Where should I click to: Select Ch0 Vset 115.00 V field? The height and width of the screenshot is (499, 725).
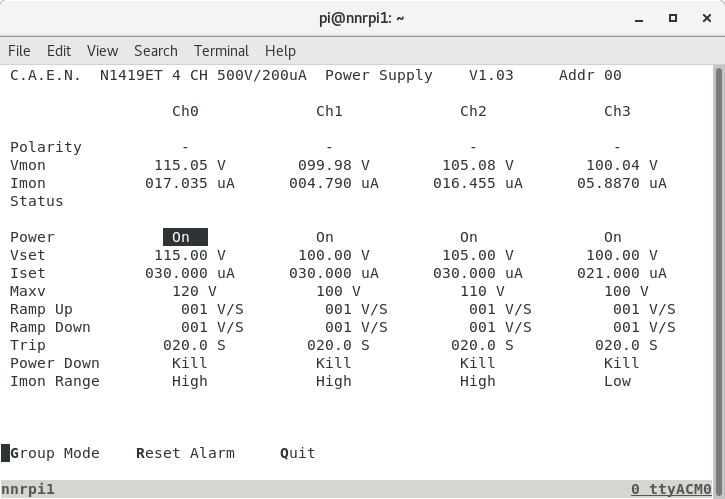(190, 255)
